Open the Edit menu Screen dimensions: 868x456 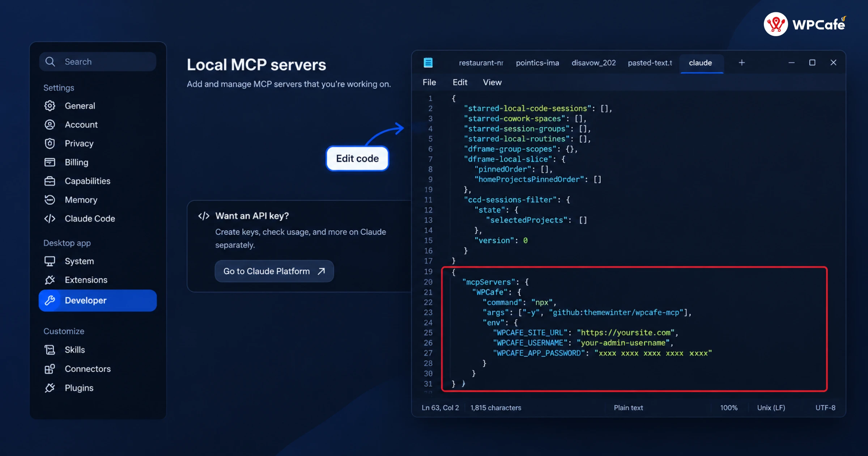coord(460,82)
